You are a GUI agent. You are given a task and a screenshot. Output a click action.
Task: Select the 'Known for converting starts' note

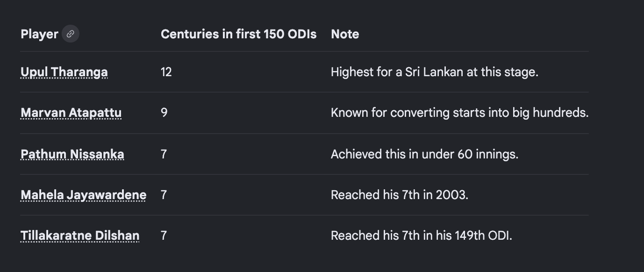[x=459, y=113]
